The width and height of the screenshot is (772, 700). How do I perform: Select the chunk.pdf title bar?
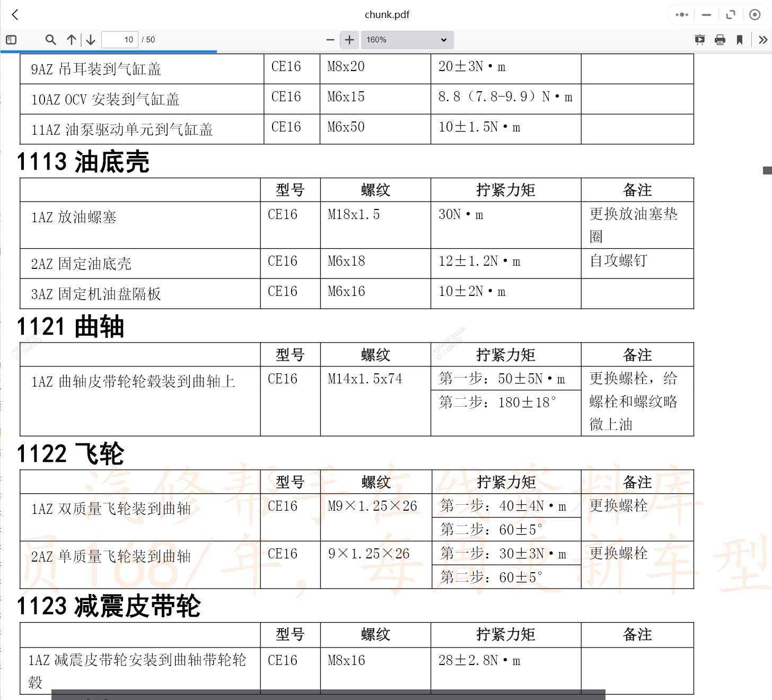[386, 14]
